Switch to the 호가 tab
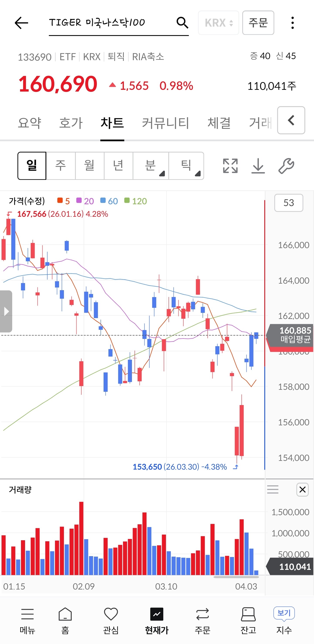314x644 pixels. coord(71,123)
